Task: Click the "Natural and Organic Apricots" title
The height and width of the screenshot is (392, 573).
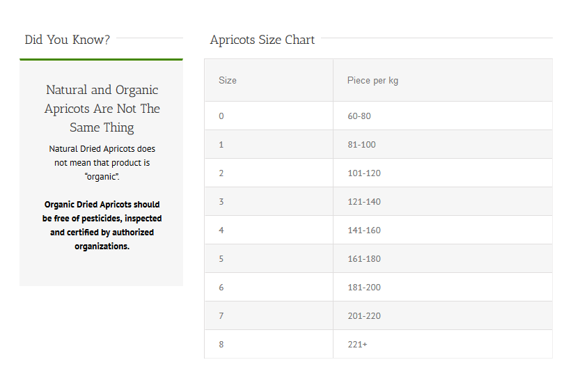Action: click(102, 109)
